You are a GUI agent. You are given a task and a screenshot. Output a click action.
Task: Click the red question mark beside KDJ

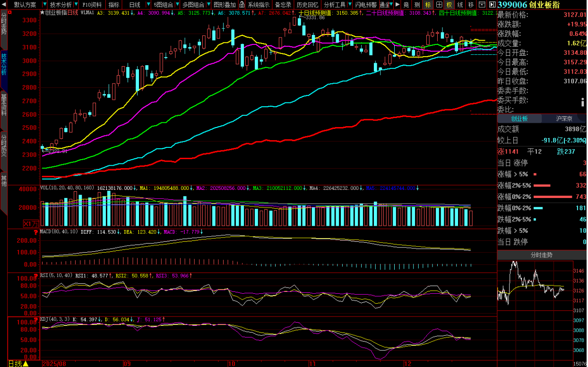[36, 319]
